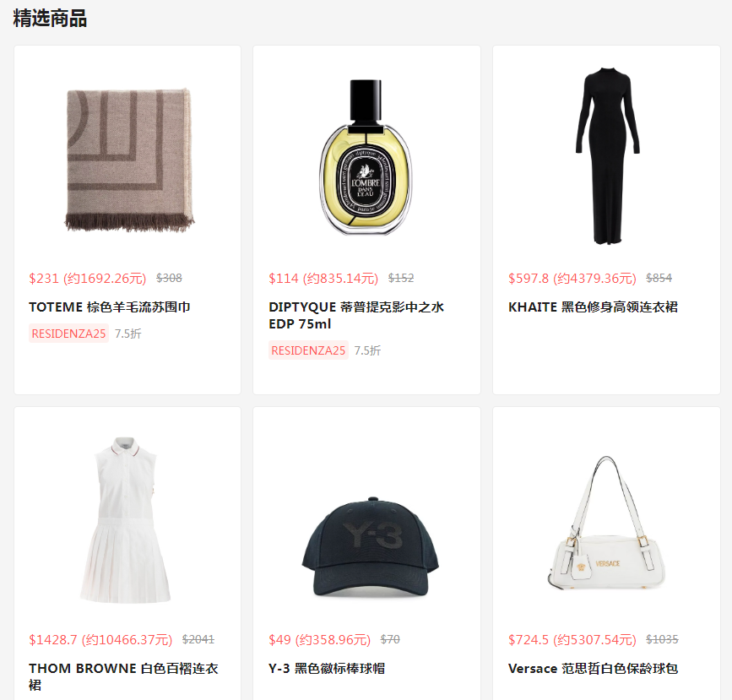Click the $724.5 price of the Versace bag
This screenshot has width=732, height=700.
click(x=572, y=640)
